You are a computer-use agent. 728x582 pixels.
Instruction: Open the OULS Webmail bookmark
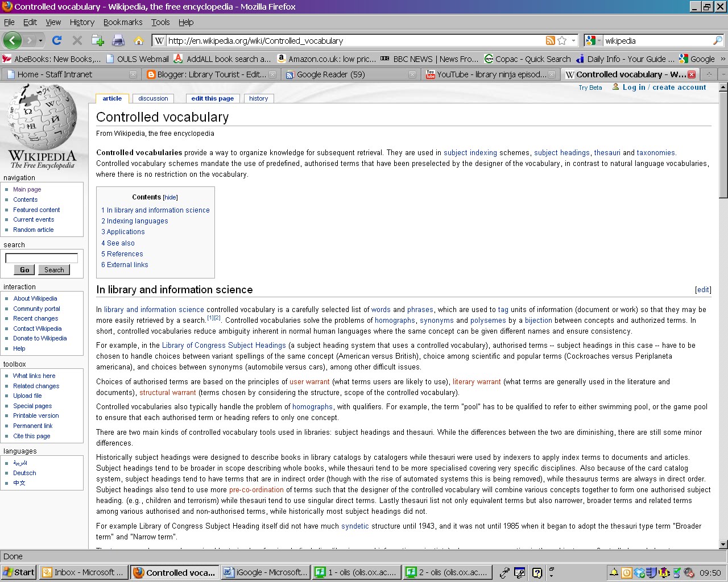[x=137, y=59]
